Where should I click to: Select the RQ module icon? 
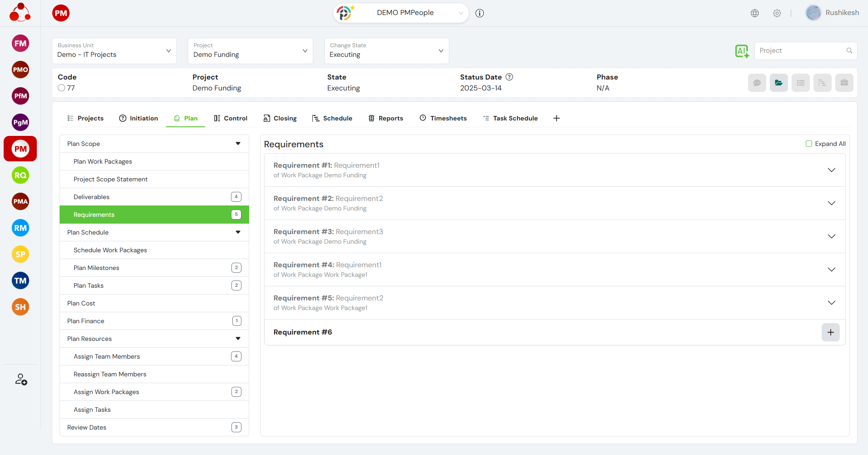20,175
